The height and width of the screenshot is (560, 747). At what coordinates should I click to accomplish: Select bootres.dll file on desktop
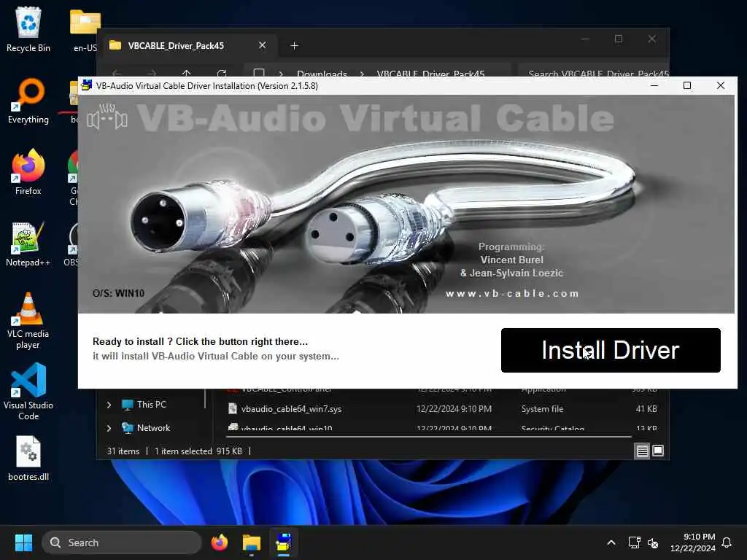pos(28,459)
